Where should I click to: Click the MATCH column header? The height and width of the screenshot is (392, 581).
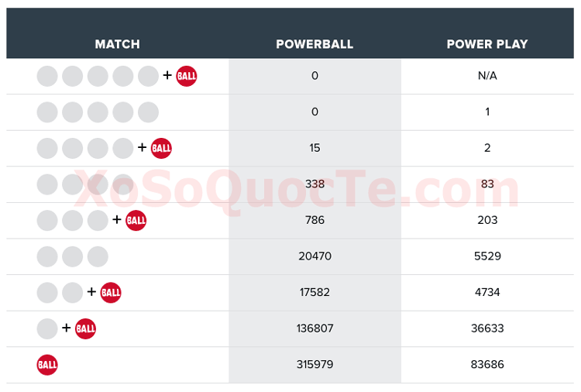tap(117, 44)
